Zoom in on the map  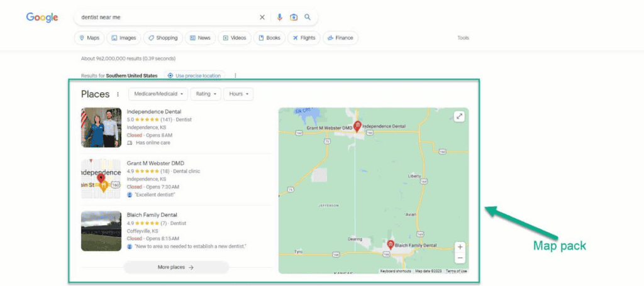tap(460, 247)
